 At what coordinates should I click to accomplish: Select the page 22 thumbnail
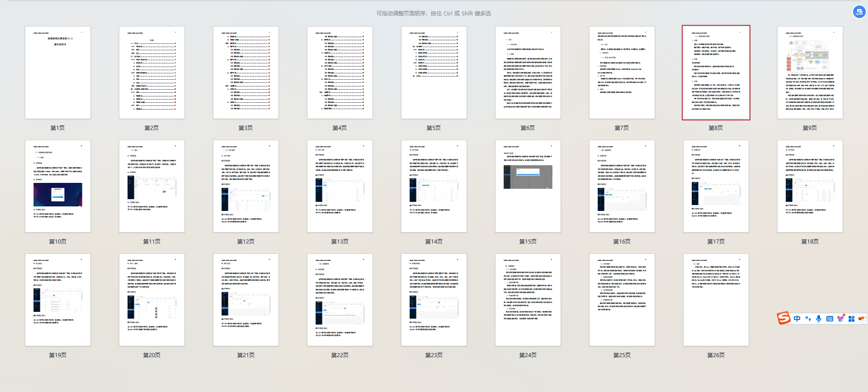[x=340, y=300]
